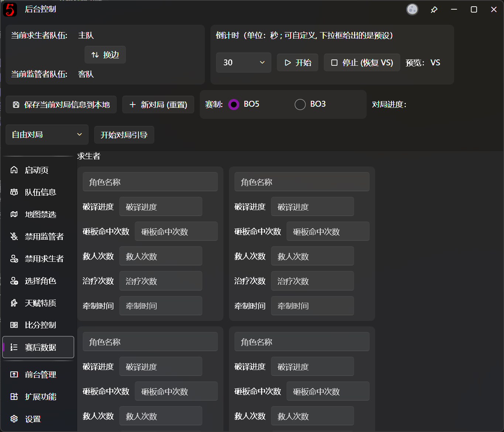This screenshot has height=432, width=504.
Task: Click 保存当前对局信息到本地 save button
Action: point(61,104)
